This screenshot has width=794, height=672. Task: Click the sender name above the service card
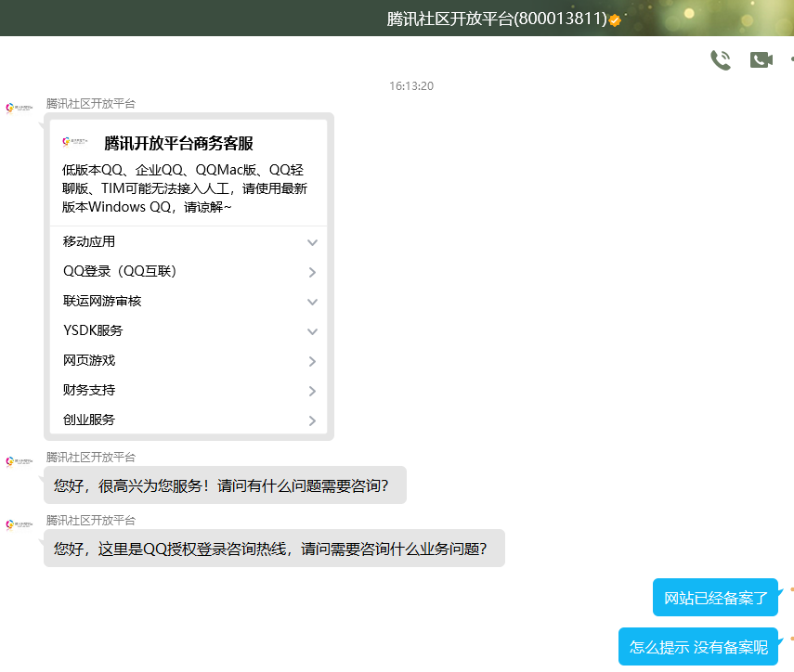[91, 104]
